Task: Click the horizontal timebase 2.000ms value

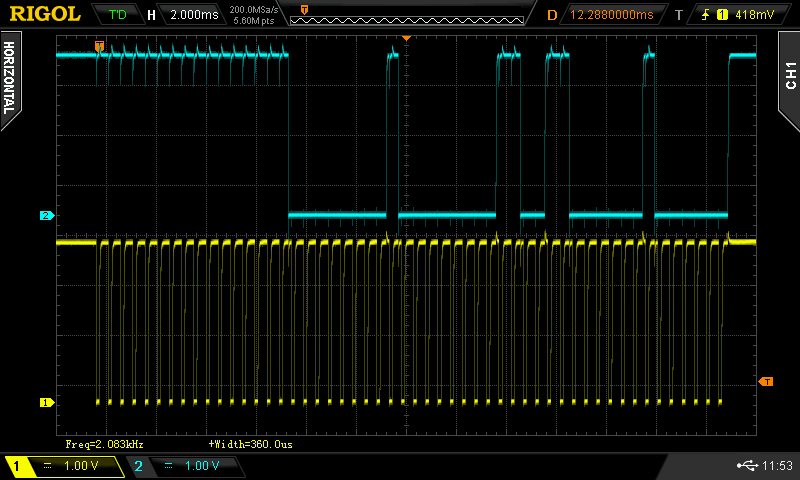Action: coord(194,15)
